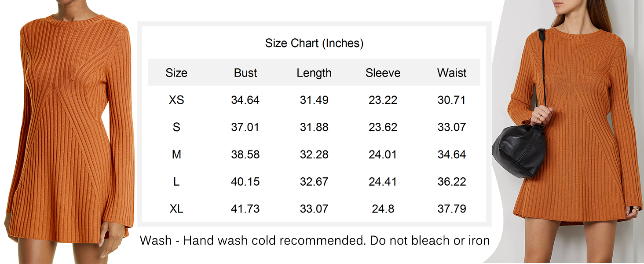The image size is (644, 264).
Task: Select the Sleeve column header
Action: [383, 73]
